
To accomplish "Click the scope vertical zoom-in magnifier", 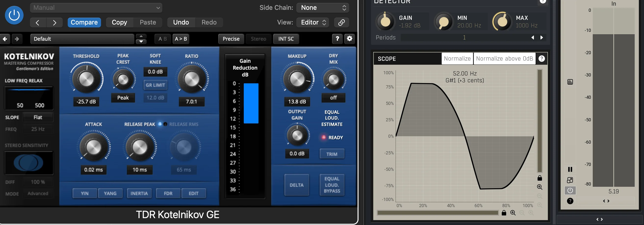I will coord(540,187).
